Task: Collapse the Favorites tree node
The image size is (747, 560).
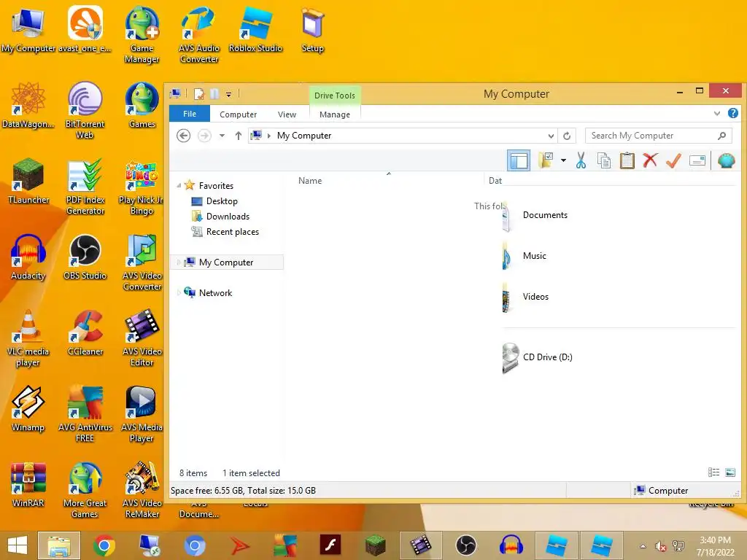Action: click(x=179, y=186)
